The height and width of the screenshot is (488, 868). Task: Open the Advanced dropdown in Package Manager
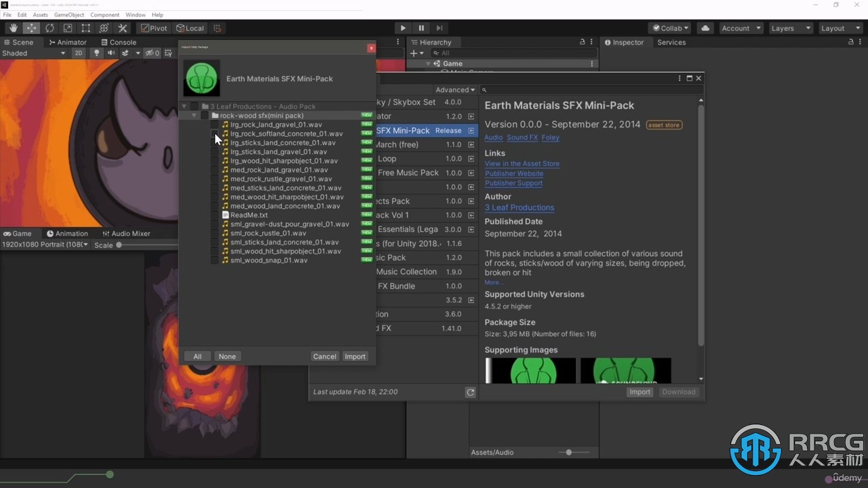click(x=455, y=89)
